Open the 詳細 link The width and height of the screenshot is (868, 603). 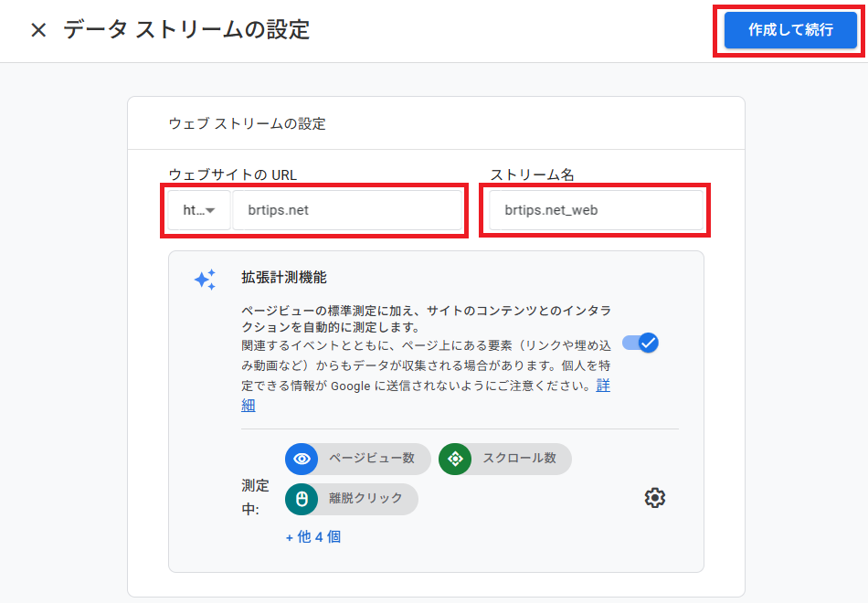pos(603,386)
